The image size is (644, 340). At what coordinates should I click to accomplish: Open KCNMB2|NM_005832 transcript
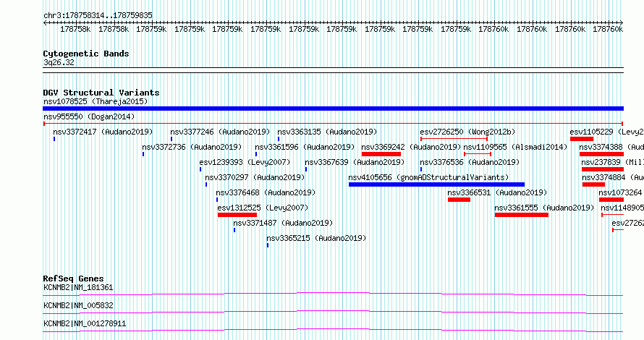(78, 305)
